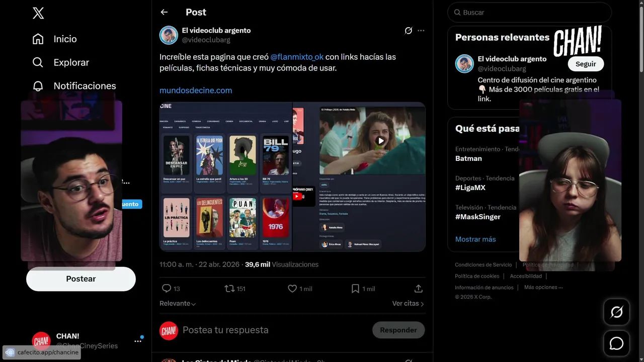Screen dimensions: 644x362
Task: Click reply icon with 13 replies
Action: pyautogui.click(x=167, y=289)
